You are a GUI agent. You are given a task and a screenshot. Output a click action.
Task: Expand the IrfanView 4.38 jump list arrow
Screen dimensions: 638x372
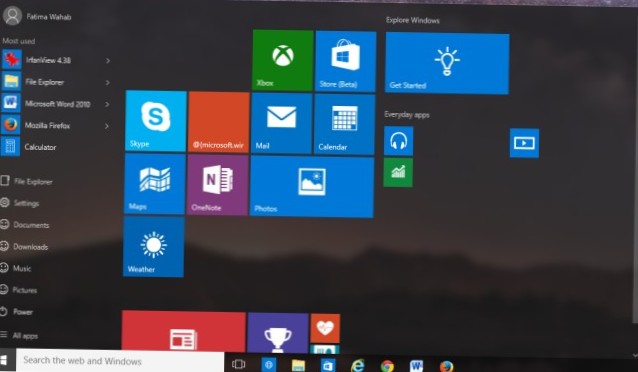tap(108, 61)
